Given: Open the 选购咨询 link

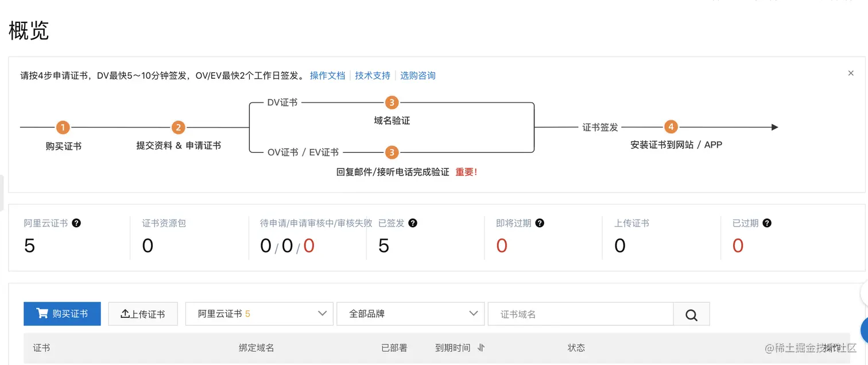Looking at the screenshot, I should click(x=418, y=75).
